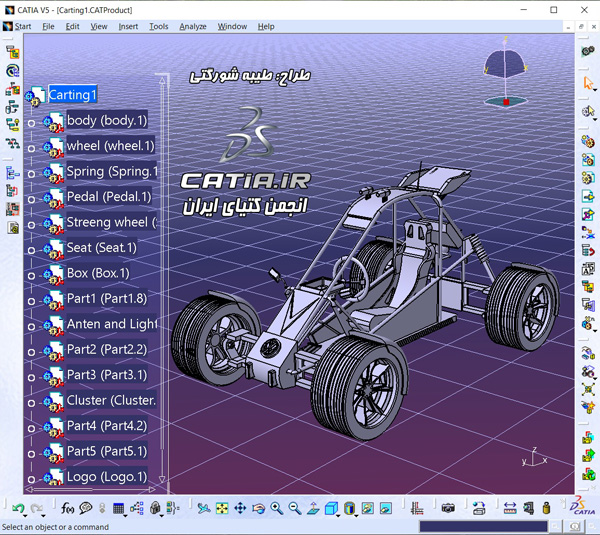Click the tree vertical scrollbar up arrow

pyautogui.click(x=162, y=80)
